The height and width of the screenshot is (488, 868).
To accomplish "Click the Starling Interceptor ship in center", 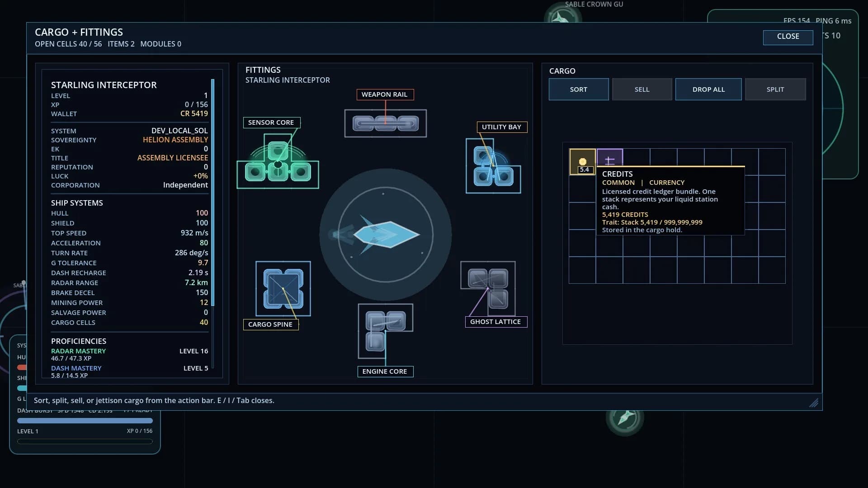I will (x=386, y=235).
